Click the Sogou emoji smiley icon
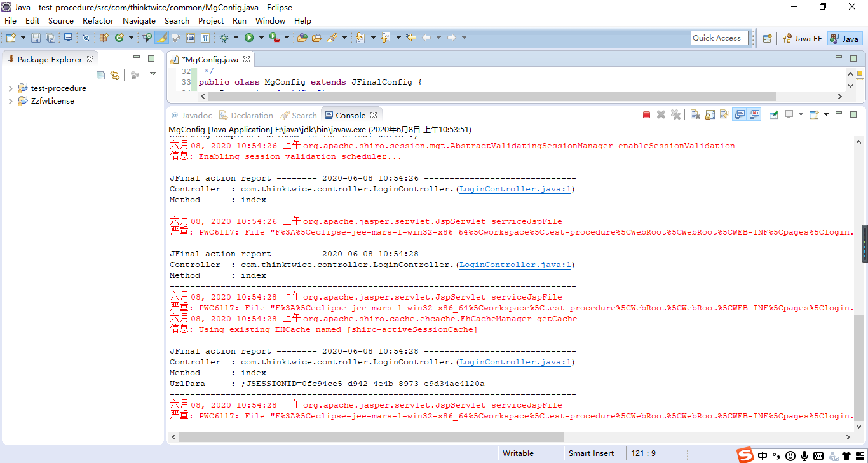 click(x=790, y=455)
